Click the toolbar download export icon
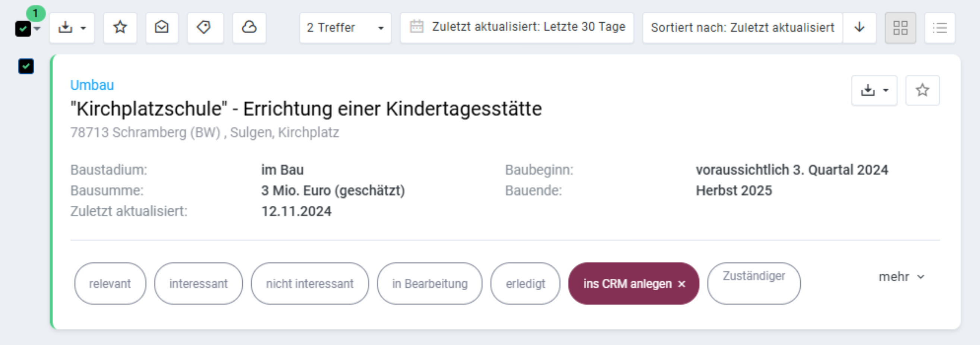 coord(72,28)
